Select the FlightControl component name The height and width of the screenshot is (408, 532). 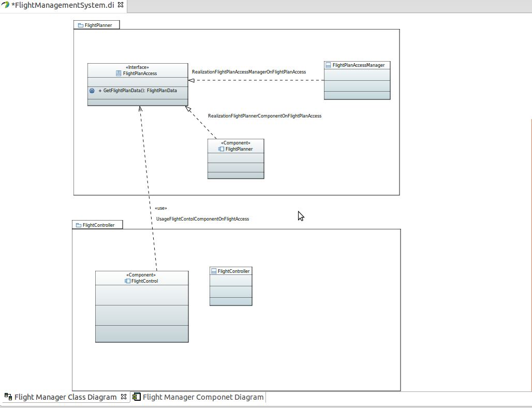(x=144, y=281)
